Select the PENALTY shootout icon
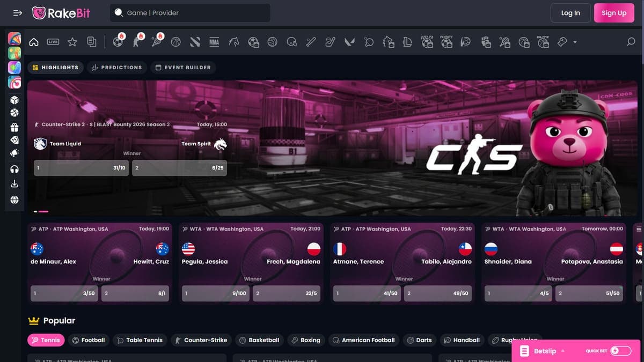The width and height of the screenshot is (644, 362). pos(447,42)
